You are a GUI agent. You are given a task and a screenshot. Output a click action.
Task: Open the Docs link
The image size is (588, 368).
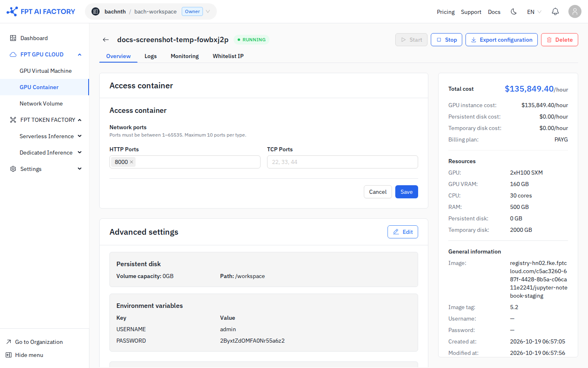click(494, 12)
